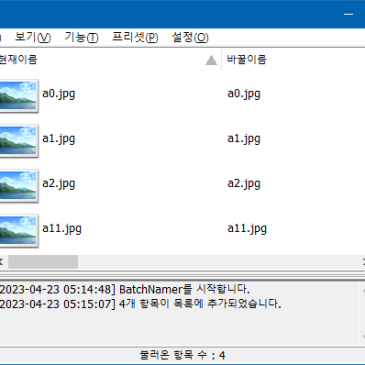Image resolution: width=365 pixels, height=365 pixels.
Task: Click the a0.jpg image thumbnail
Action: pos(18,96)
